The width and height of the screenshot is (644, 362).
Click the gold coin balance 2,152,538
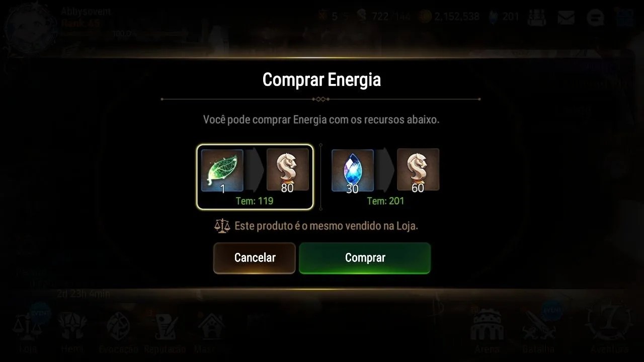click(449, 17)
